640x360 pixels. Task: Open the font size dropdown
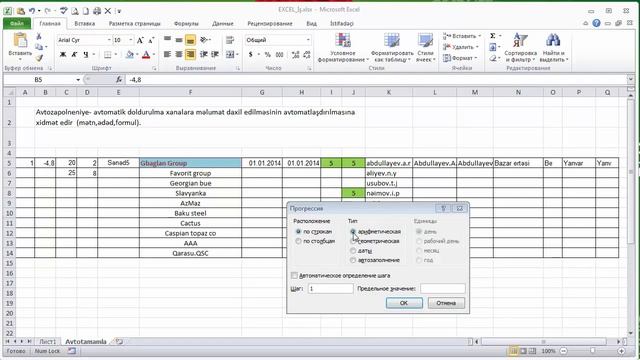click(x=131, y=40)
